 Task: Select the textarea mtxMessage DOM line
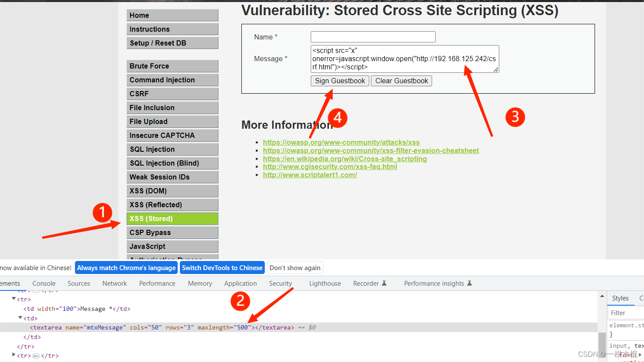(299, 327)
